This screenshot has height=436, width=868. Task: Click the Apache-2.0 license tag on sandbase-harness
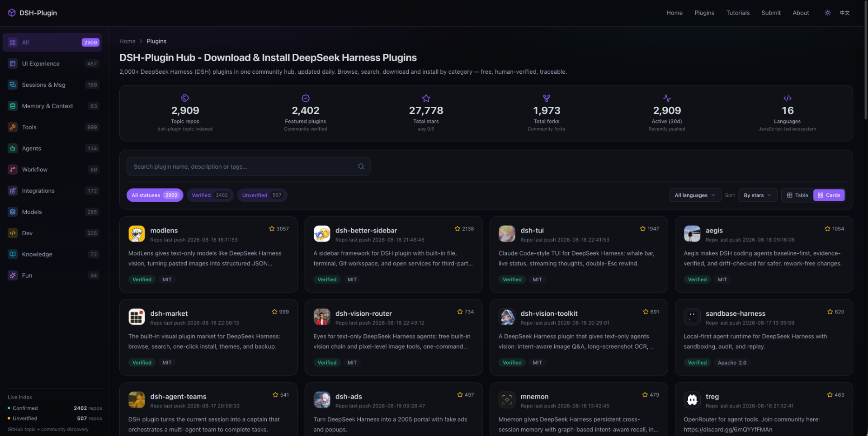732,363
